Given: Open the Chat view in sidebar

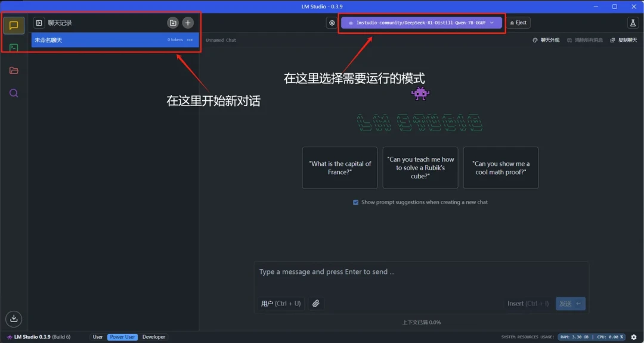Looking at the screenshot, I should (14, 26).
